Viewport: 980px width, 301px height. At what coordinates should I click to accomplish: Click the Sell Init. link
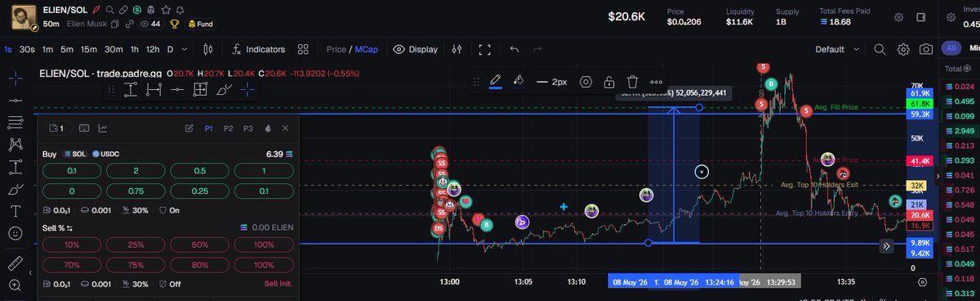tap(278, 284)
